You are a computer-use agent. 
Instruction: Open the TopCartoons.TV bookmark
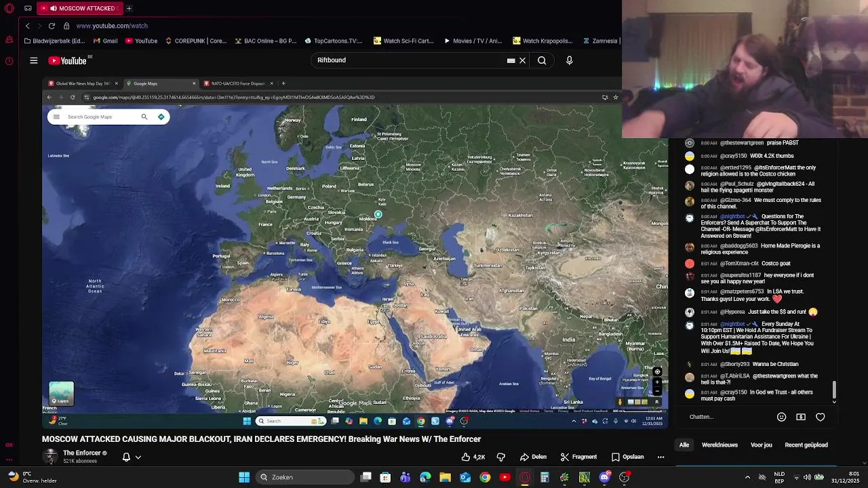334,41
